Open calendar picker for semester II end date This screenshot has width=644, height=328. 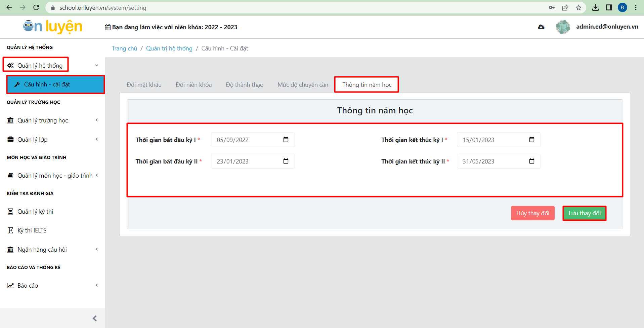531,161
